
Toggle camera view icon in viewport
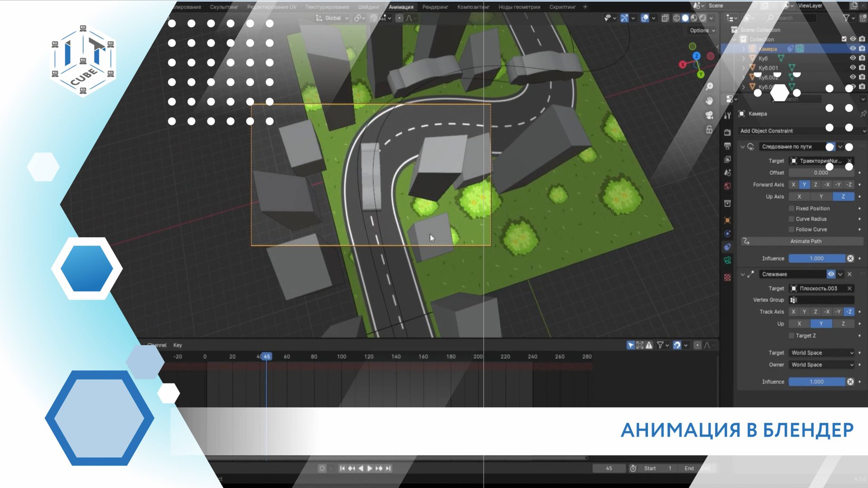[x=709, y=115]
